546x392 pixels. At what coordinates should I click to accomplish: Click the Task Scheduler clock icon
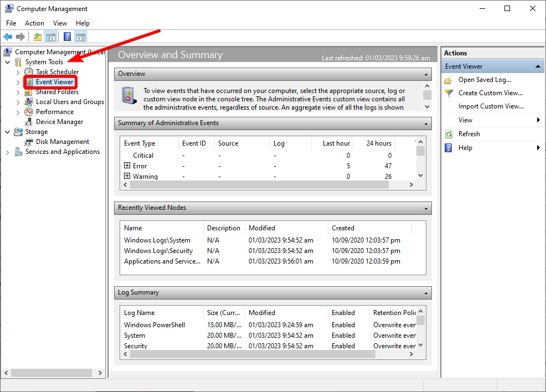[x=29, y=72]
